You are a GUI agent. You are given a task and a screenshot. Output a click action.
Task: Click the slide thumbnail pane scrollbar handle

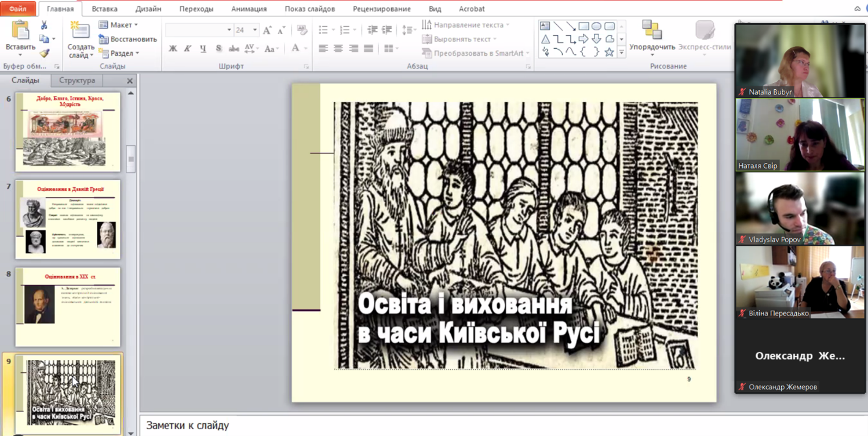coord(131,159)
